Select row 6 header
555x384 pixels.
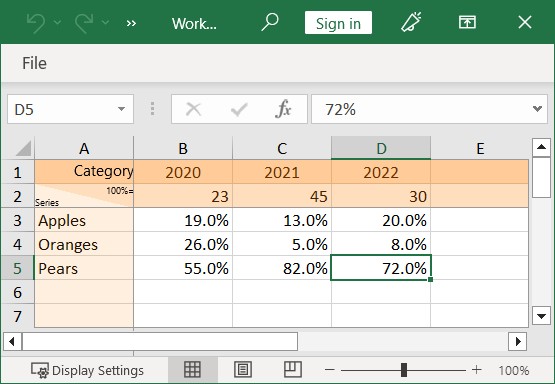coord(17,292)
